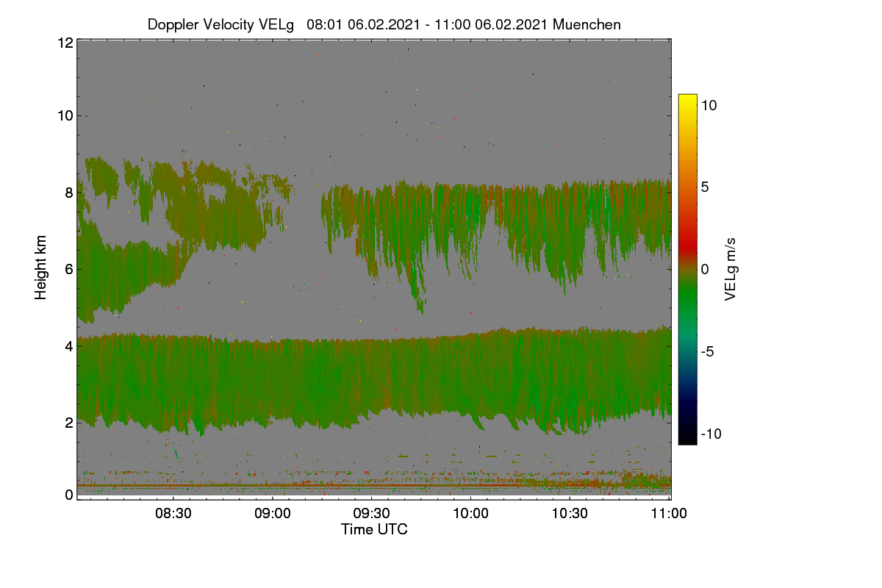Click the 10 km height tick label
The width and height of the screenshot is (882, 588).
(65, 115)
